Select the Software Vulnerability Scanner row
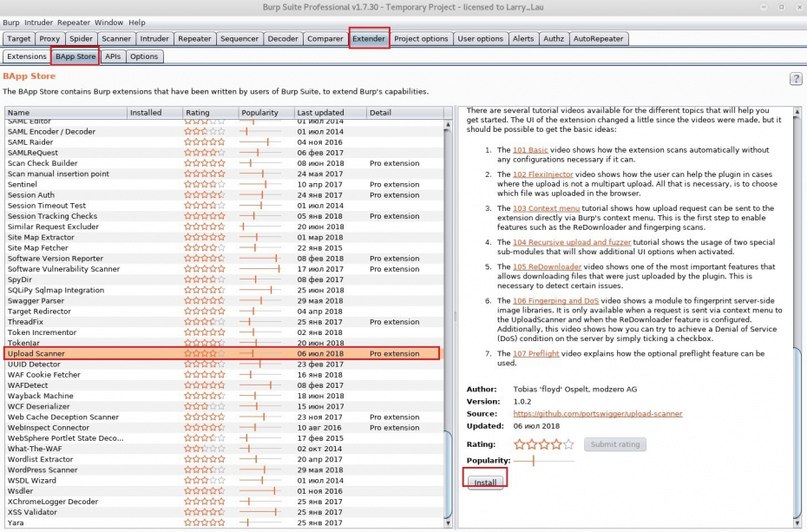 pyautogui.click(x=223, y=269)
